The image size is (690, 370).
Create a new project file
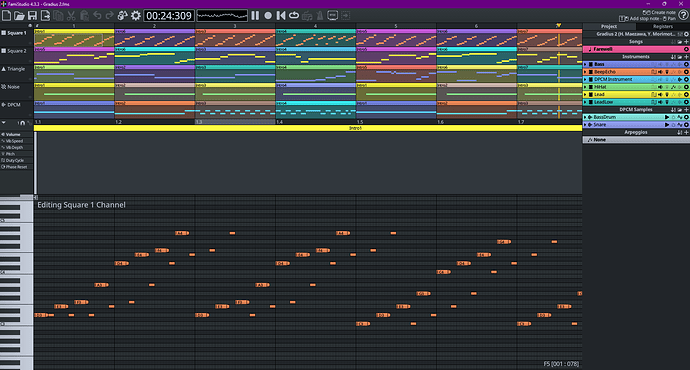[x=6, y=16]
